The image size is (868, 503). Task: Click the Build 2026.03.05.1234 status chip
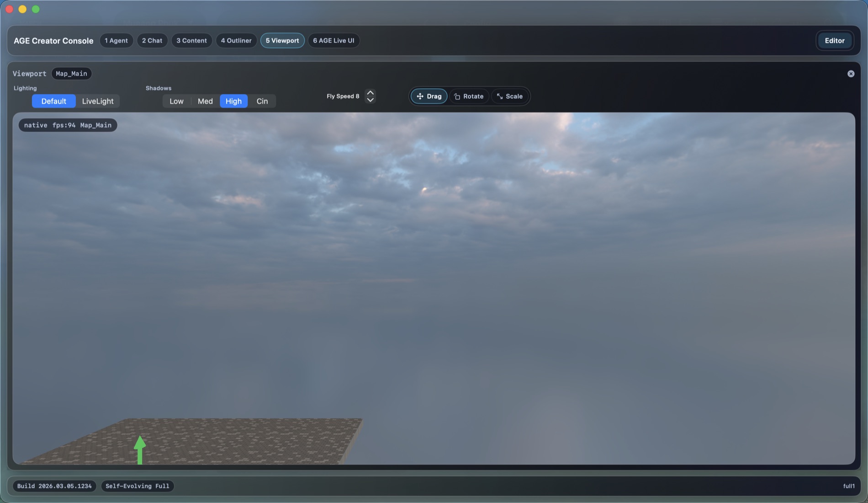point(54,486)
